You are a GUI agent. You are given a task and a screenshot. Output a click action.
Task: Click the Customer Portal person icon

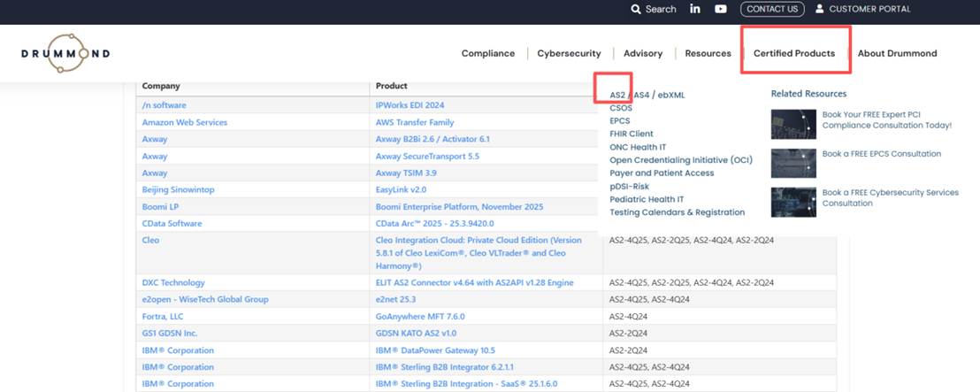[819, 9]
